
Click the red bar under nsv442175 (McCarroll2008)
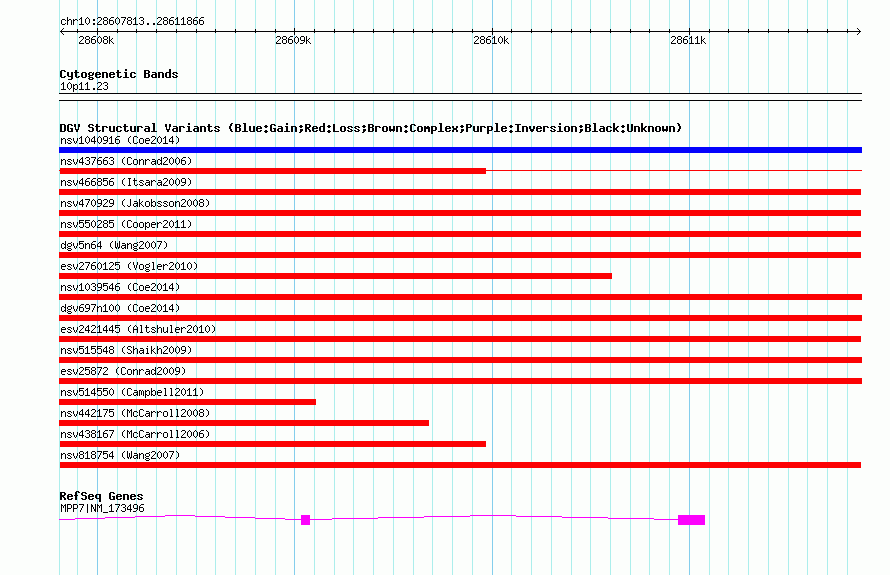coord(244,423)
